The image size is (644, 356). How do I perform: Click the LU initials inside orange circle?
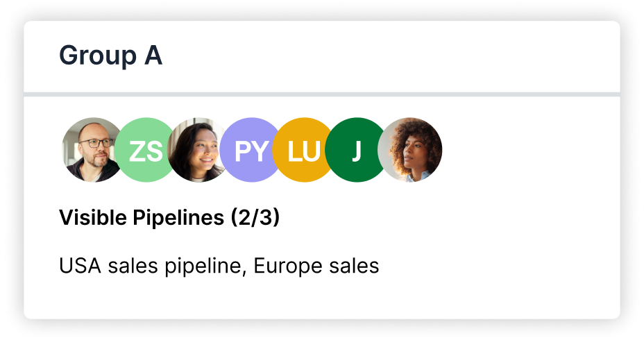pos(304,151)
